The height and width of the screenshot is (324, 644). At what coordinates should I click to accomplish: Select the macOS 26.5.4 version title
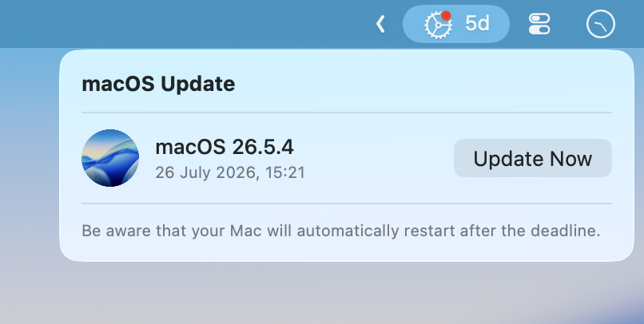(x=225, y=147)
